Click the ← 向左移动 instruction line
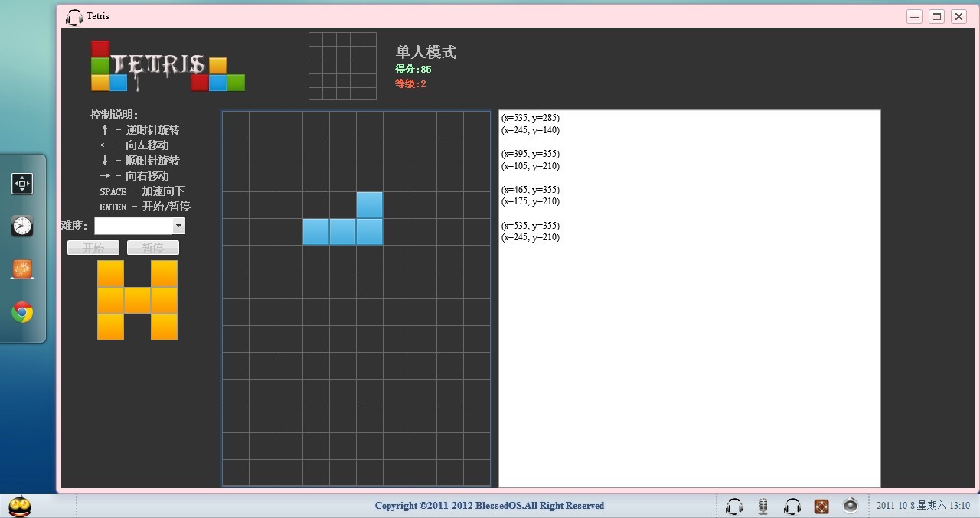Screen dimensions: 980x518 (x=134, y=145)
